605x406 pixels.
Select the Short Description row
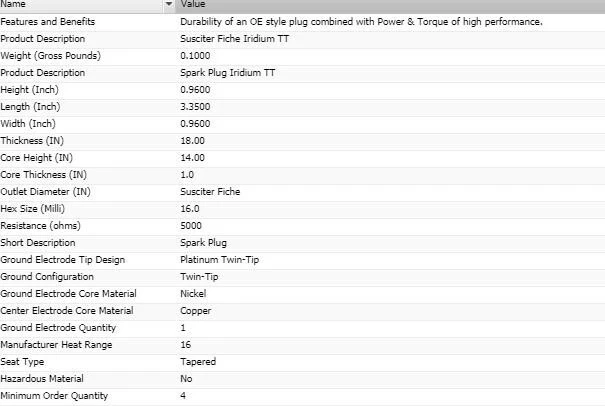[38, 242]
